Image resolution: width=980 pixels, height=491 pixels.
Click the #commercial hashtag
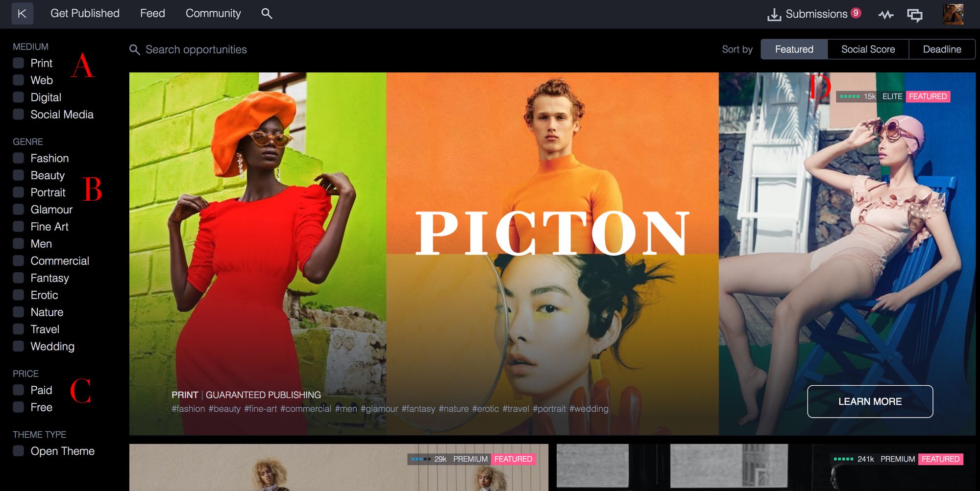(x=306, y=409)
